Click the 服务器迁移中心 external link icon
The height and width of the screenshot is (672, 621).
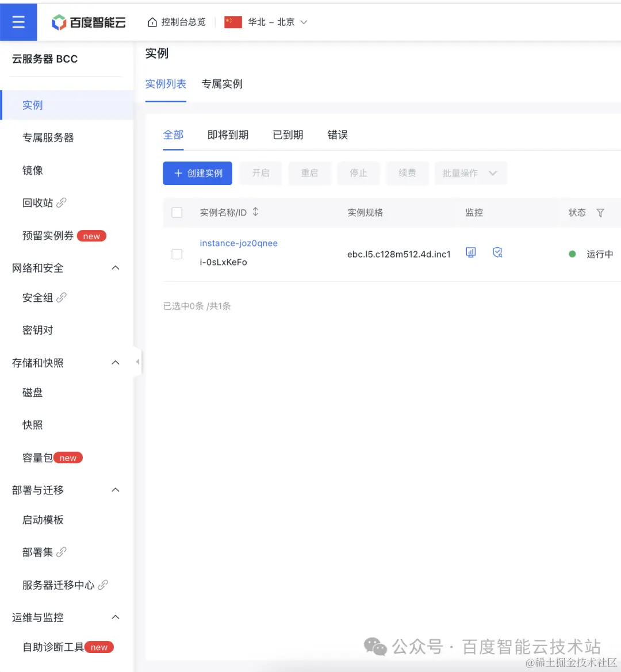(103, 584)
